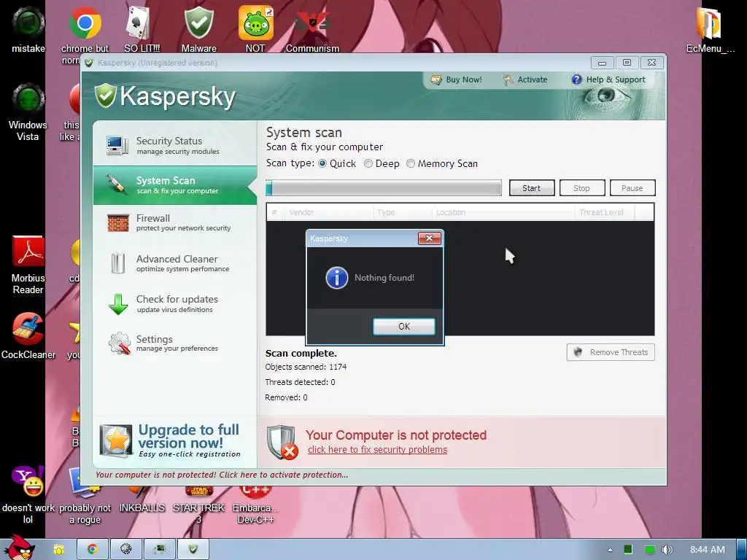Viewport: 747px width, 560px height.
Task: Click here to fix security problems link
Action: [x=377, y=449]
